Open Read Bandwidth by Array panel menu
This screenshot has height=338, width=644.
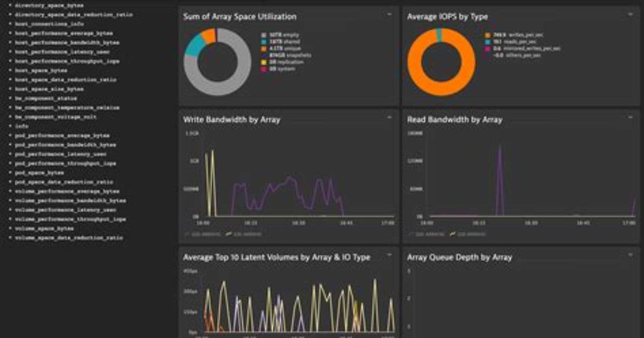631,117
